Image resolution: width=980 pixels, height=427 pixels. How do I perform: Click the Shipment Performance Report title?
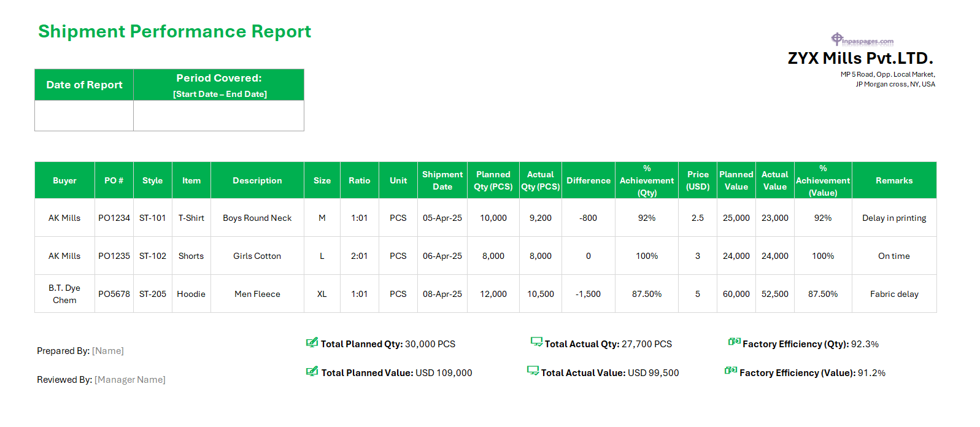point(174,31)
